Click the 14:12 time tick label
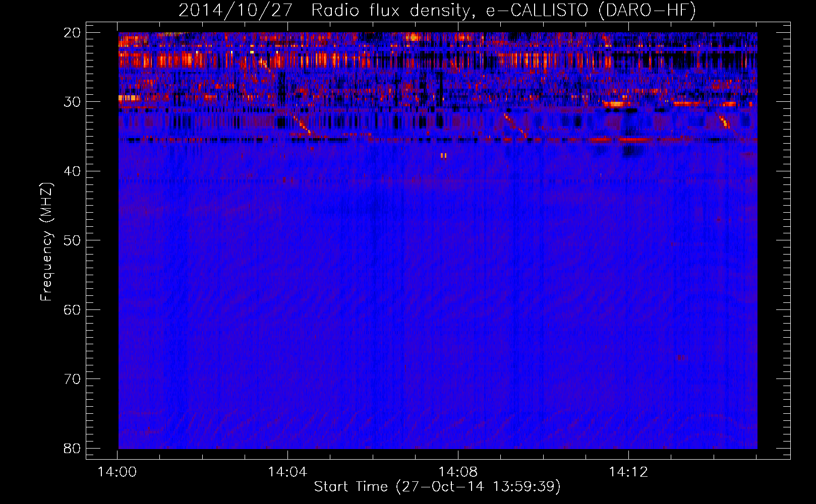This screenshot has height=504, width=816. coord(628,472)
